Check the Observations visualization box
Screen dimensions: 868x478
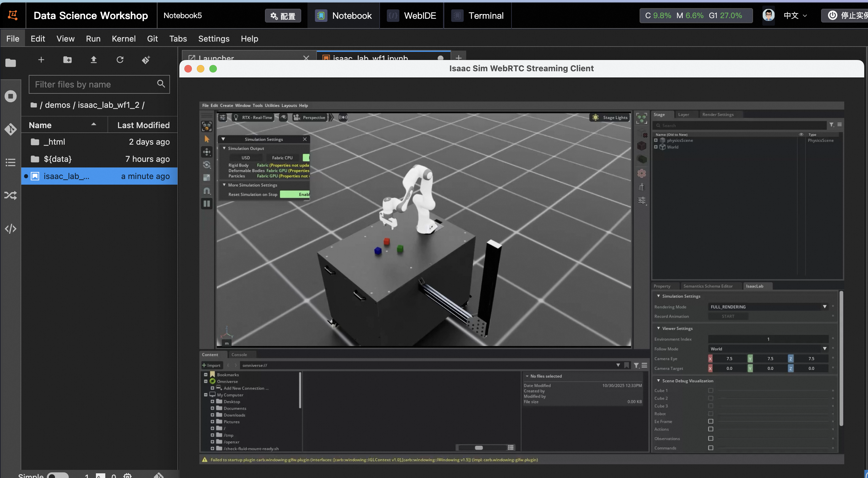click(711, 439)
